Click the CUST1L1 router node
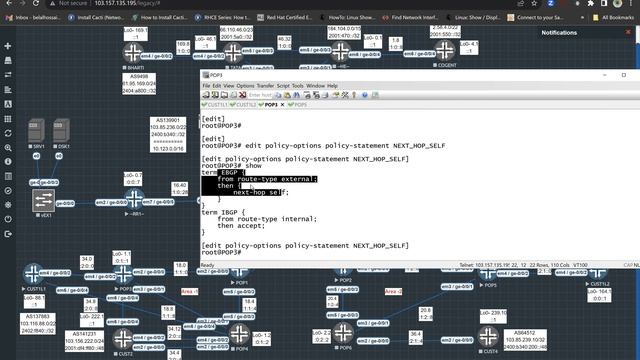Screen dimensions: 640x360 pyautogui.click(x=33, y=274)
